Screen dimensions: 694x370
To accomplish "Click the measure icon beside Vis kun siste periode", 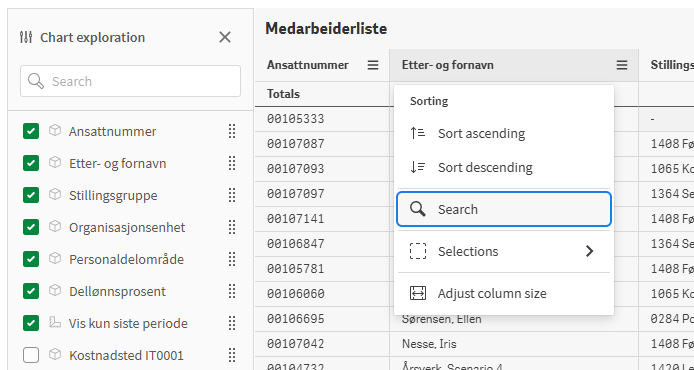I will point(55,323).
